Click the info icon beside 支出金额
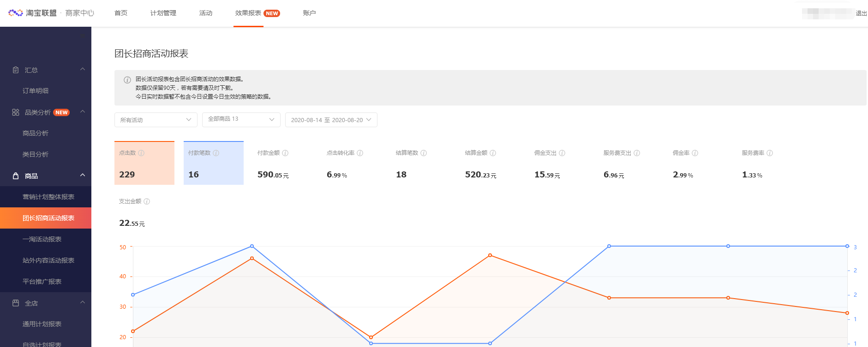 147,201
